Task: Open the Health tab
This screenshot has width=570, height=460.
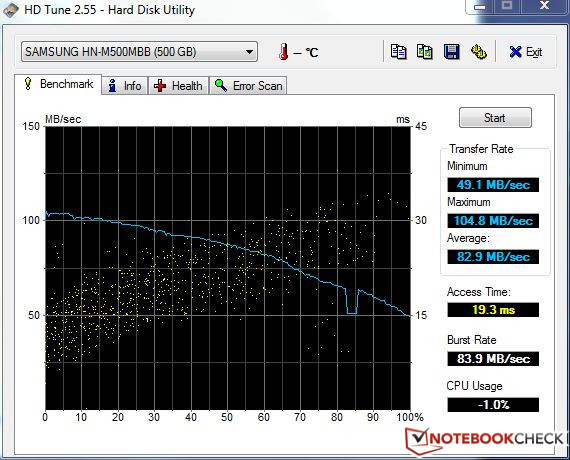Action: point(178,86)
